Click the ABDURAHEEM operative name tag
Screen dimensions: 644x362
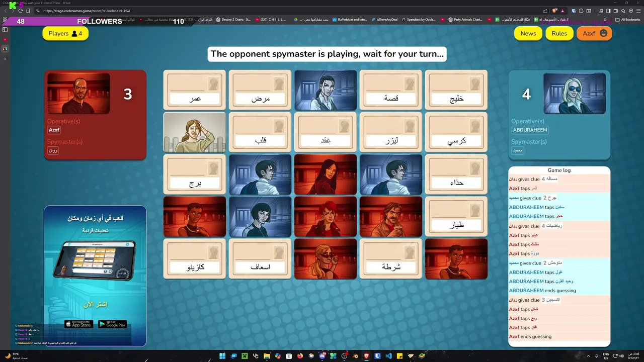click(x=530, y=130)
